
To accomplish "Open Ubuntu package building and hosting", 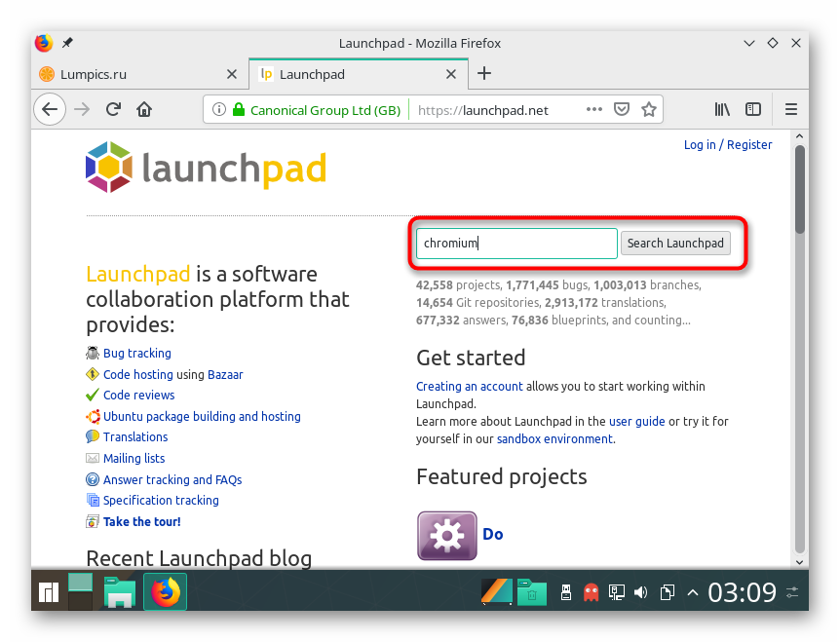I will [202, 417].
